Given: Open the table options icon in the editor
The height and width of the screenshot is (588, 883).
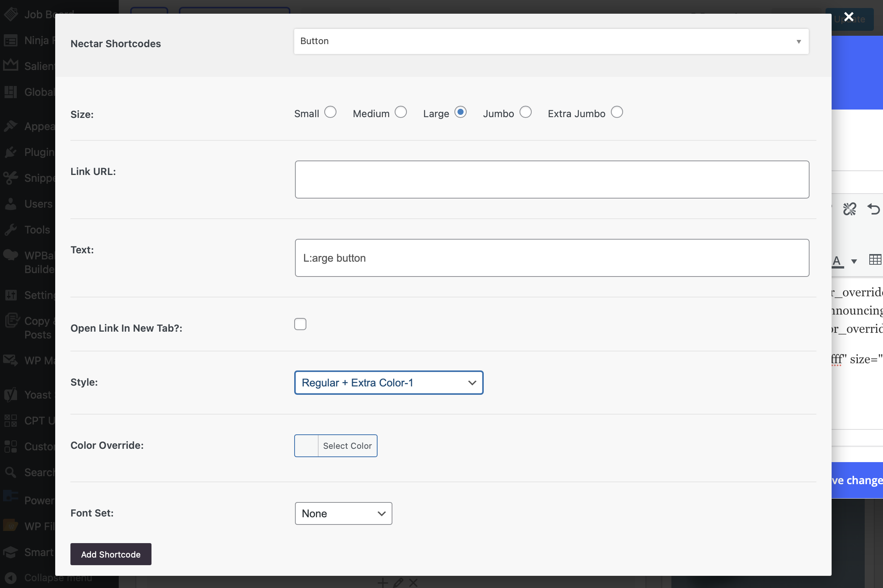Looking at the screenshot, I should 875,260.
